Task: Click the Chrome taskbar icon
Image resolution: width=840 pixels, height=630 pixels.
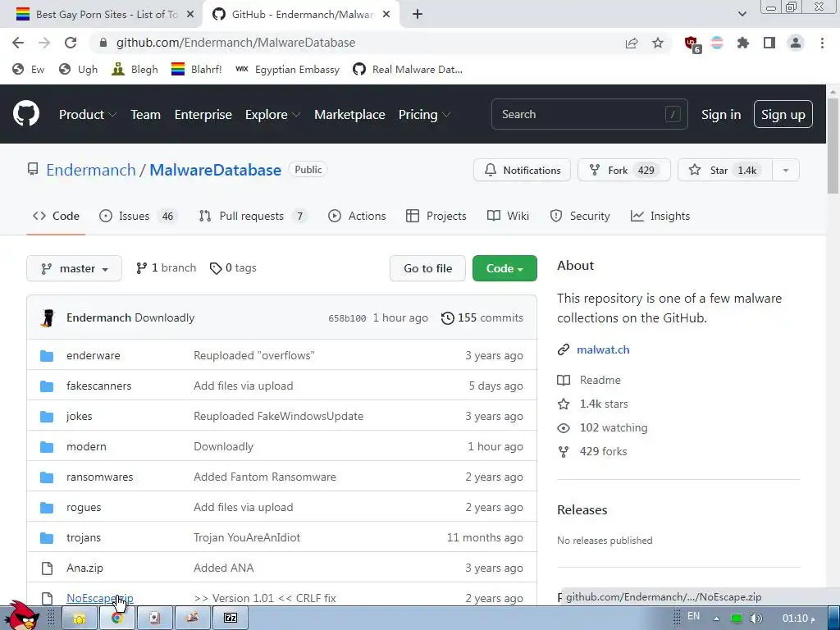Action: [x=116, y=619]
